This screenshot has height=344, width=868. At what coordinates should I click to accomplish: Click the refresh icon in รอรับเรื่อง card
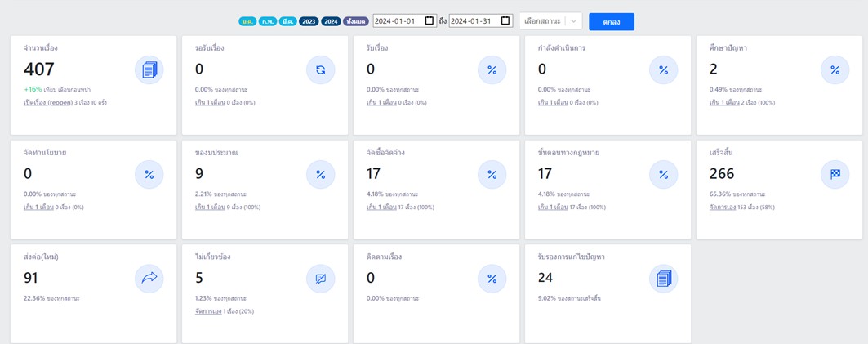[x=321, y=70]
